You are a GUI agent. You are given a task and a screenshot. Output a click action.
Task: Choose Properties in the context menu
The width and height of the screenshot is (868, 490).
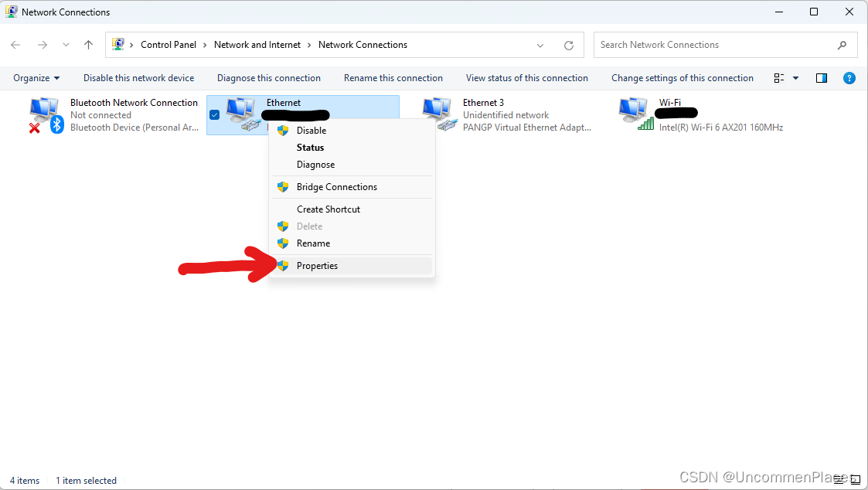[352, 266]
